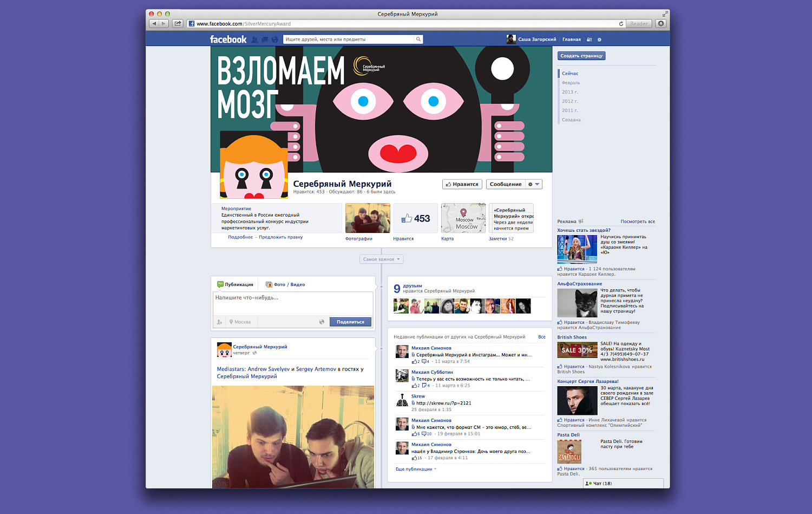Click Safari Reader button

[639, 24]
